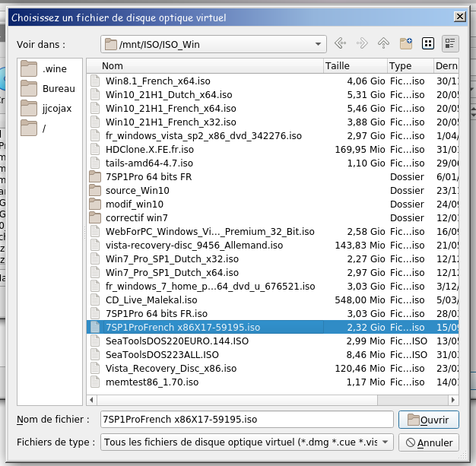
Task: Switch to detailed list view
Action: (x=450, y=43)
